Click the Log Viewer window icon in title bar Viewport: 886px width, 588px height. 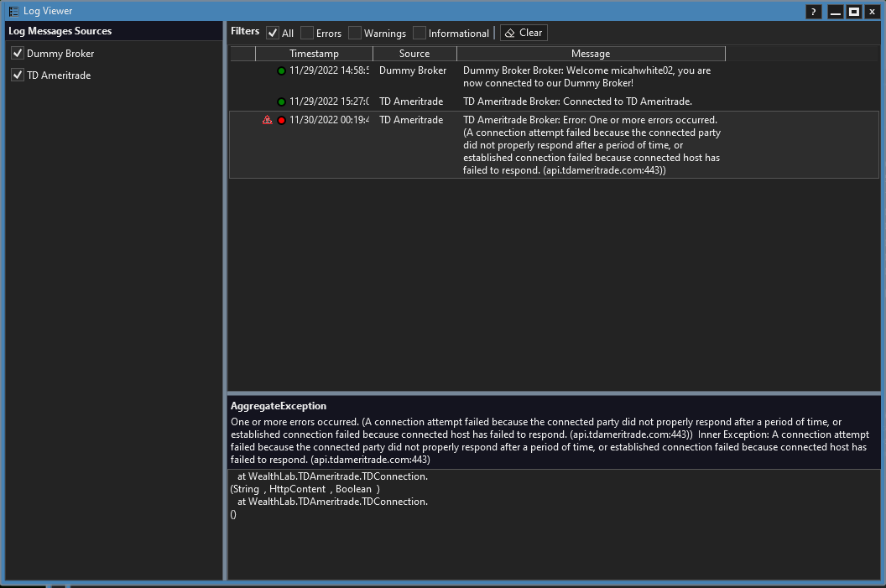pos(13,11)
